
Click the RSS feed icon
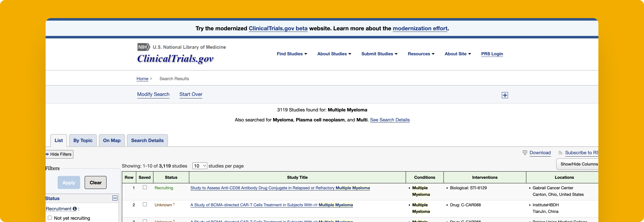click(560, 153)
